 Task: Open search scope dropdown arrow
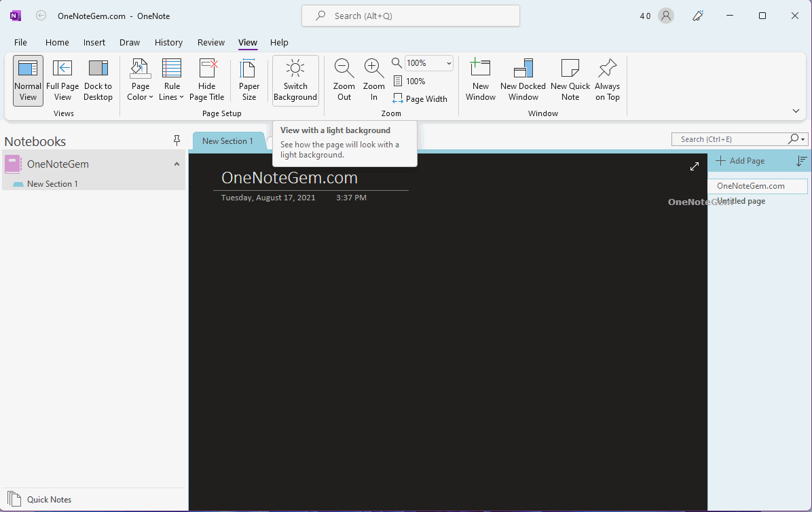[803, 139]
